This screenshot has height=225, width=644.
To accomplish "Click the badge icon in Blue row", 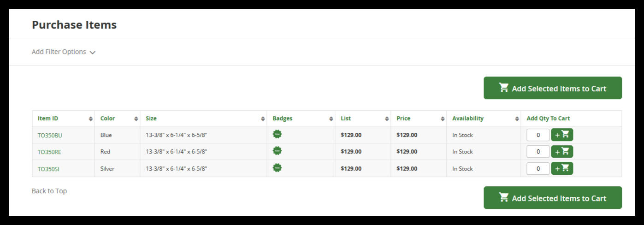I will coord(277,134).
